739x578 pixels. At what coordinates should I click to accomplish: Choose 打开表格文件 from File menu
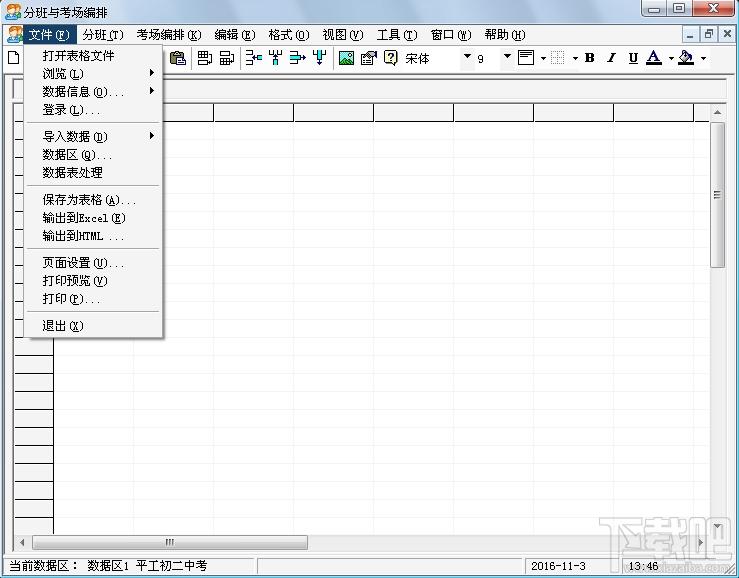[x=94, y=55]
